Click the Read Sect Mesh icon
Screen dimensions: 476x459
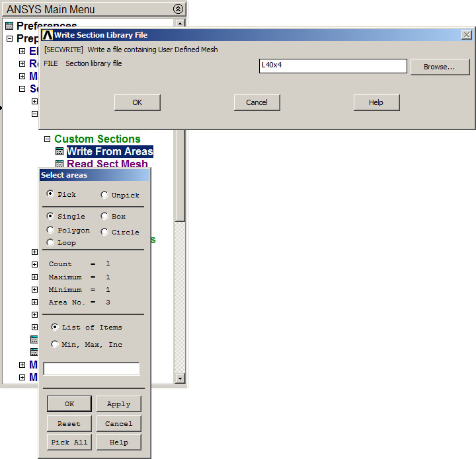tap(59, 164)
